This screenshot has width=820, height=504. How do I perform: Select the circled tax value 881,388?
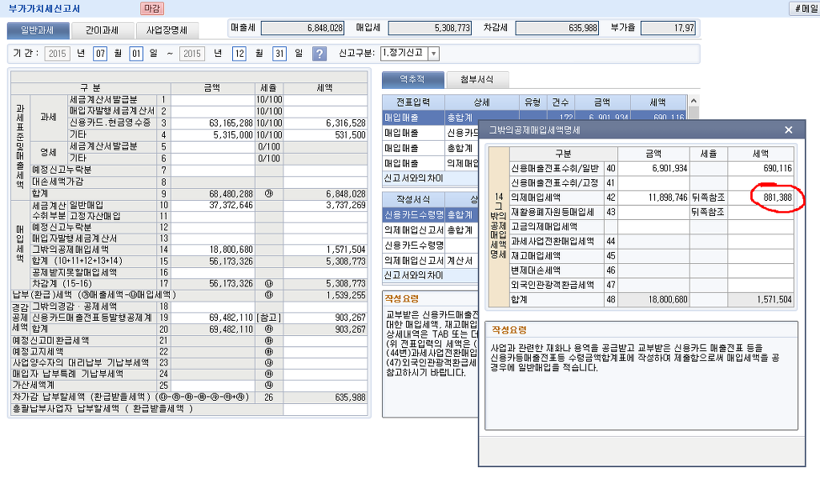click(761, 198)
